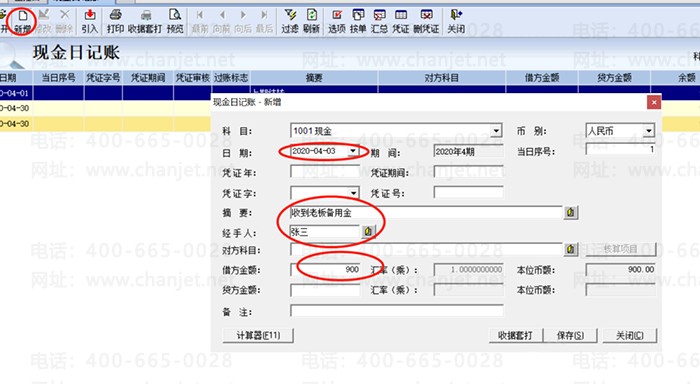Open lookup button beside 经手人 field
Image resolution: width=700 pixels, height=384 pixels.
[368, 231]
